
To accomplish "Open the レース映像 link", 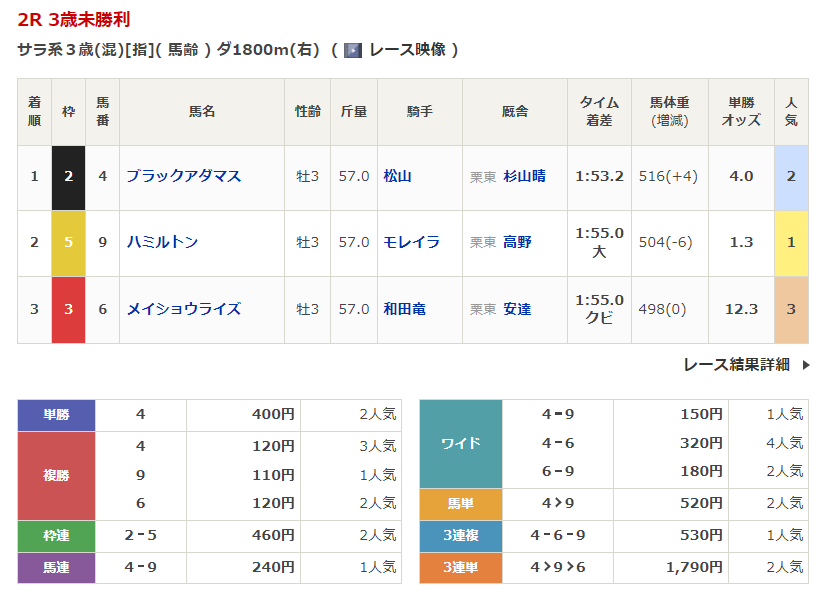I will (405, 49).
